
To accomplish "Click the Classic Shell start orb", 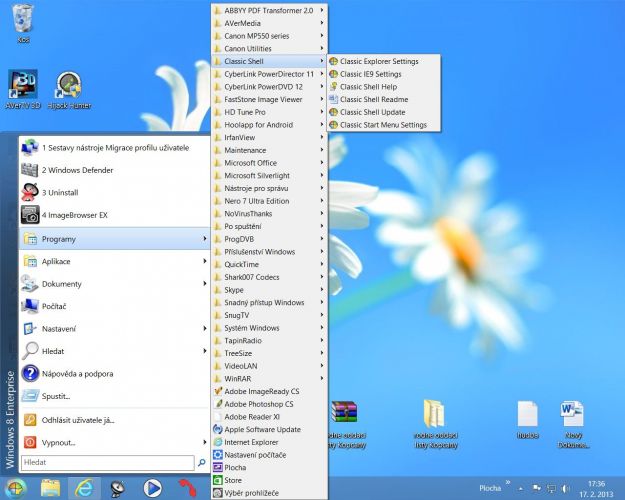I will pyautogui.click(x=16, y=488).
